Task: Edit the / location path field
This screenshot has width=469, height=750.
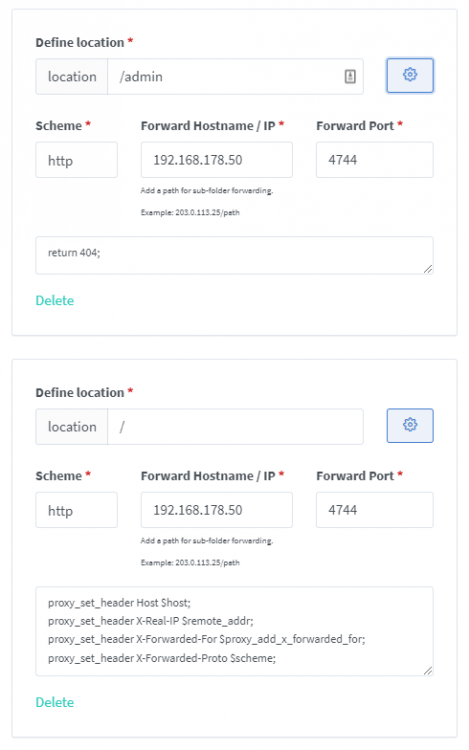Action: [x=235, y=427]
